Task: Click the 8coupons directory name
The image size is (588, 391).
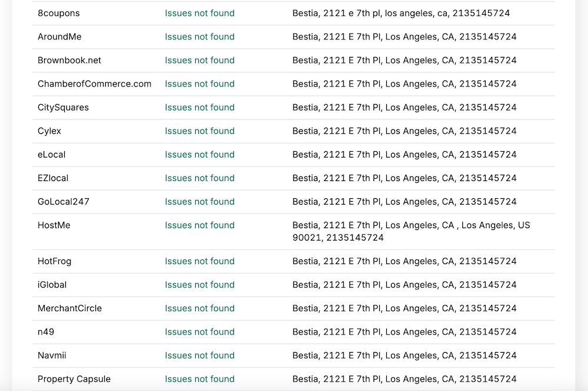Action: tap(59, 13)
